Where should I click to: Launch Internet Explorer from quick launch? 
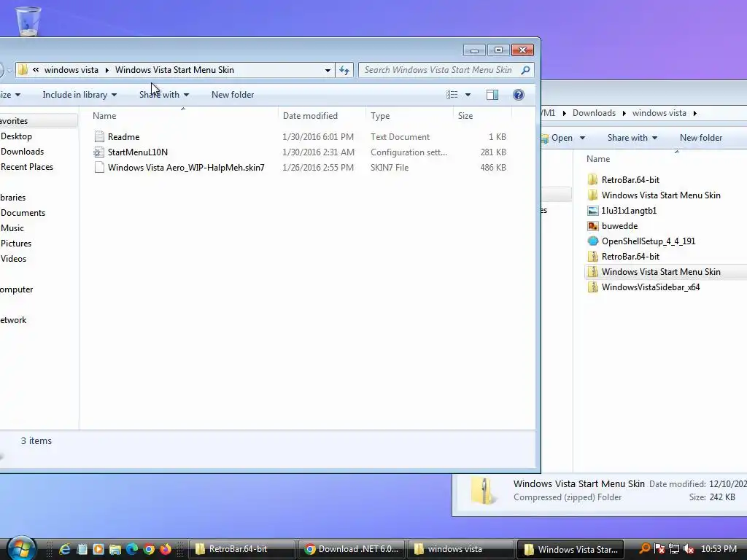coord(64,550)
